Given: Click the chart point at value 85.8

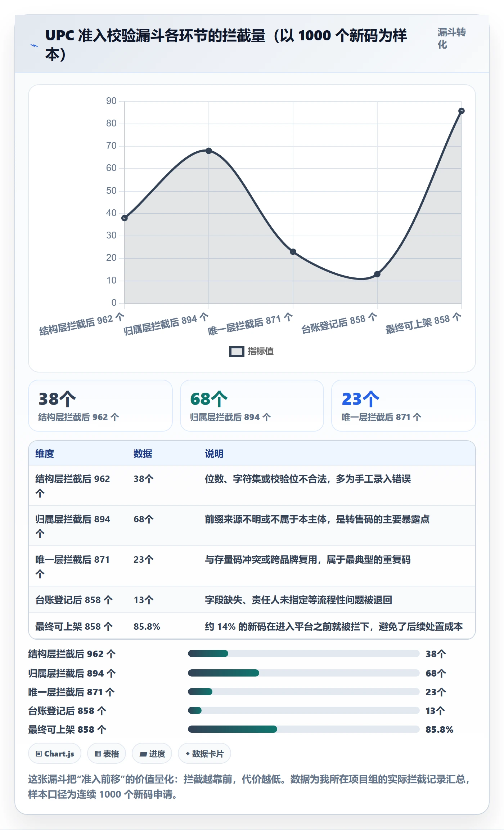Looking at the screenshot, I should (x=462, y=111).
